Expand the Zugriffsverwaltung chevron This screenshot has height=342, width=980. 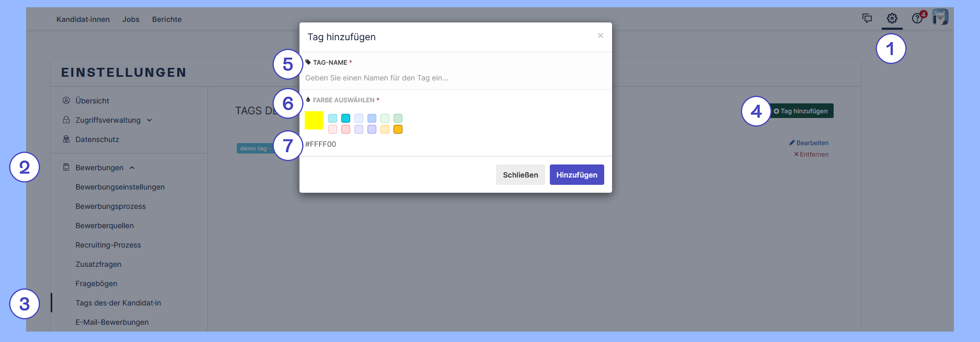pyautogui.click(x=149, y=120)
